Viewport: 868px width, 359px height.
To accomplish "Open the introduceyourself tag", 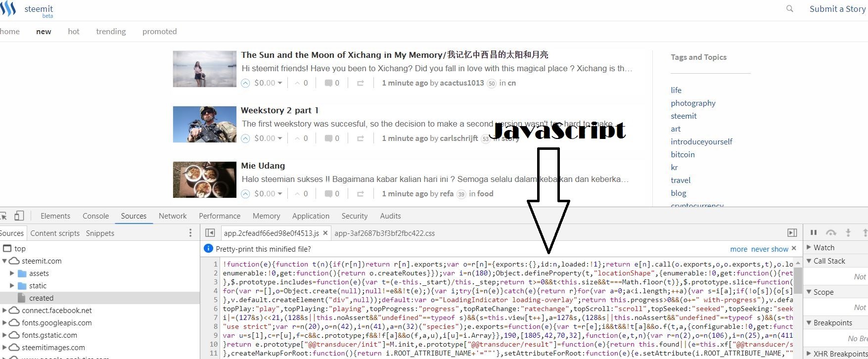I will (x=701, y=141).
